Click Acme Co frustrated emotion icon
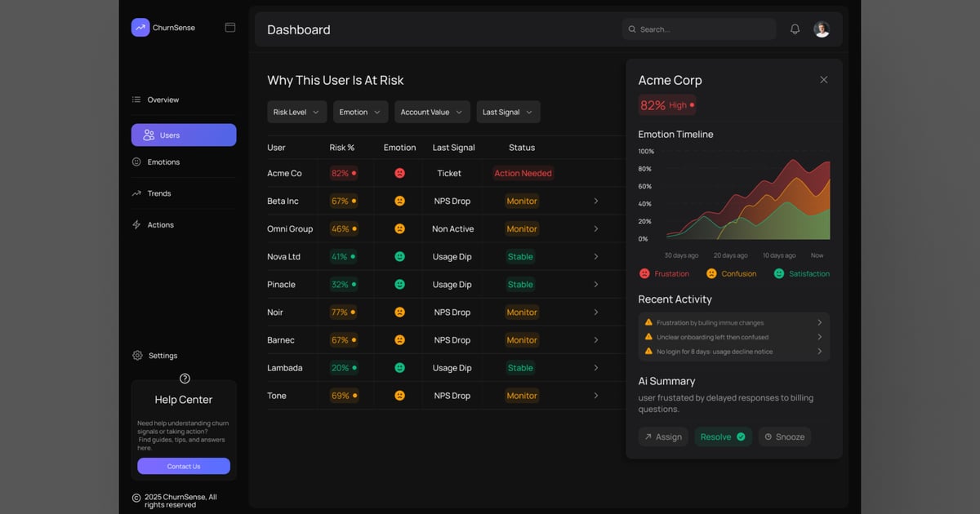The width and height of the screenshot is (980, 514). pos(399,173)
